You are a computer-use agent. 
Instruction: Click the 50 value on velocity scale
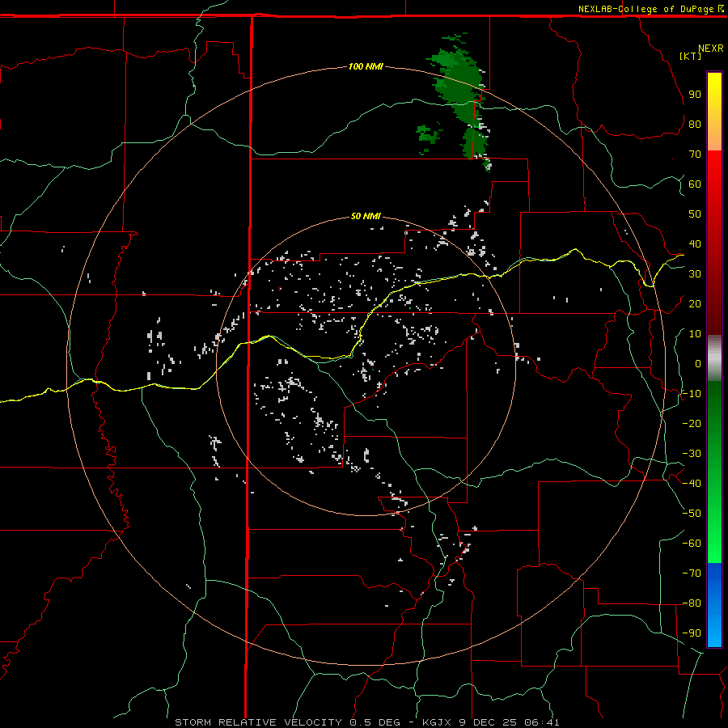point(695,214)
